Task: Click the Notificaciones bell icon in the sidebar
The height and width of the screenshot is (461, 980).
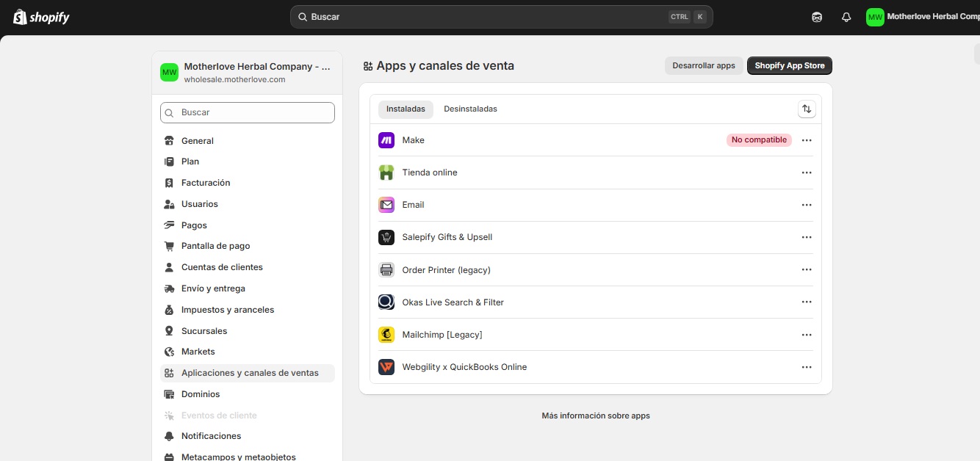Action: (169, 436)
